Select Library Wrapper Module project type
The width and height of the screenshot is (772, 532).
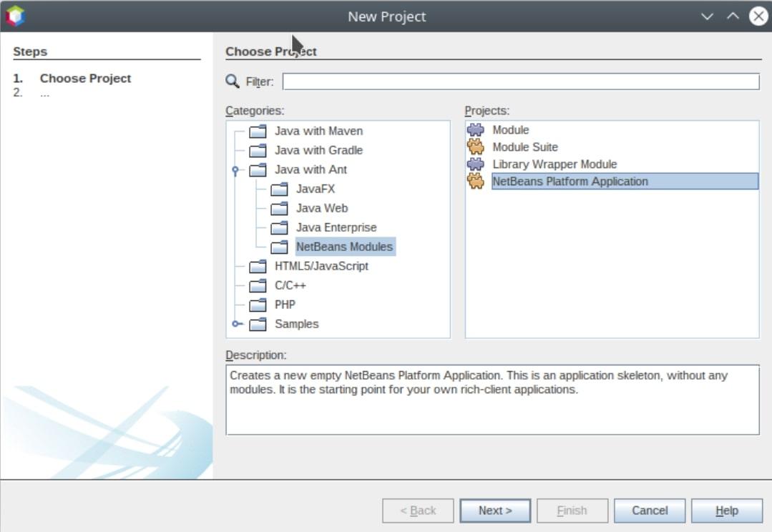click(554, 164)
